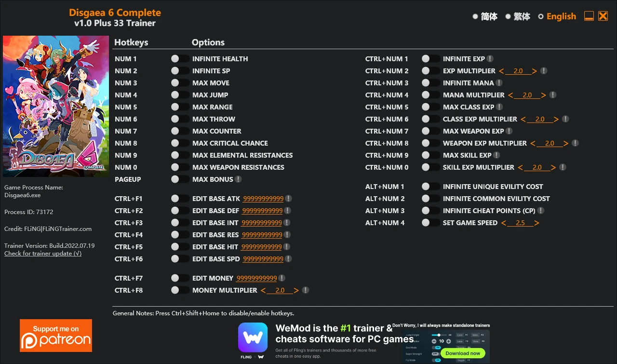This screenshot has width=617, height=364.
Task: Click the EDIT BASE SPD value field
Action: (x=263, y=259)
